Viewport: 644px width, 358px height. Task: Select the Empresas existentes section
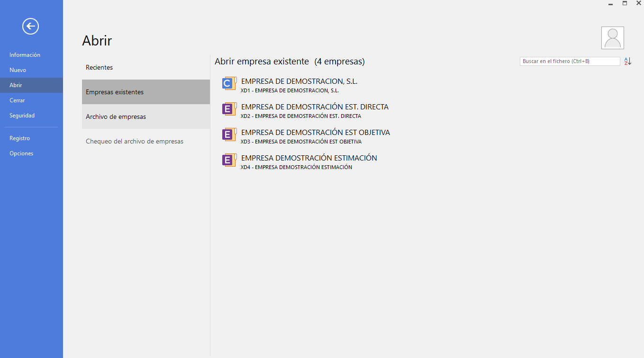(146, 92)
